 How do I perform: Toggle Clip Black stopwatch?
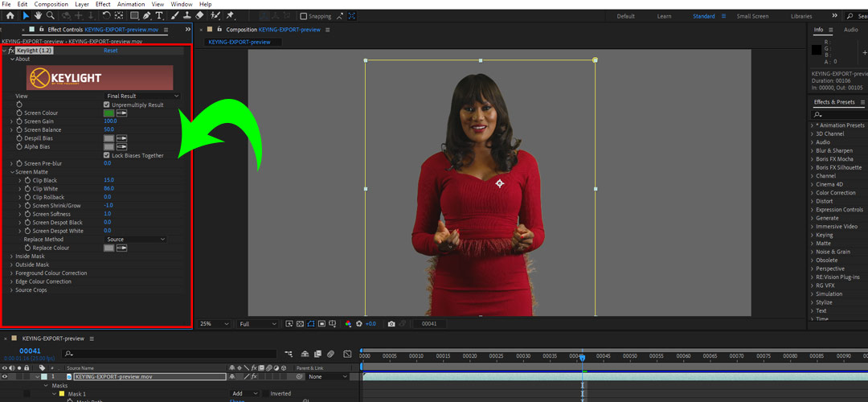tap(27, 181)
